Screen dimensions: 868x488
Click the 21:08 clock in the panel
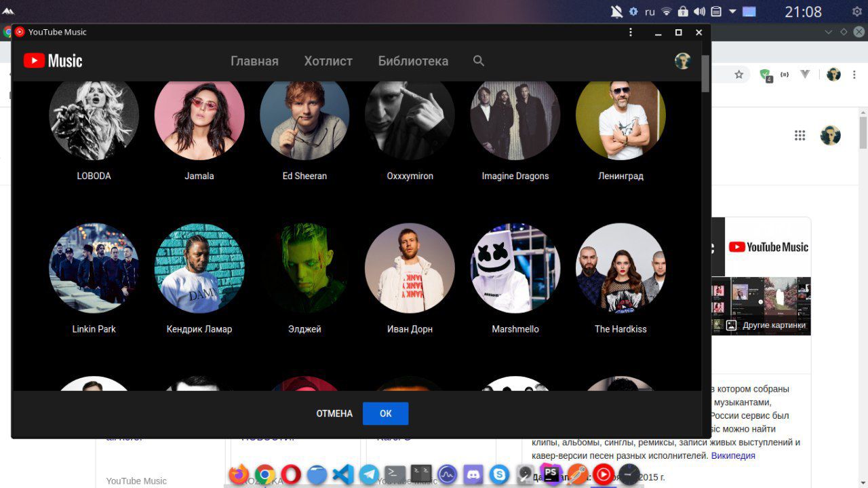[x=803, y=12]
